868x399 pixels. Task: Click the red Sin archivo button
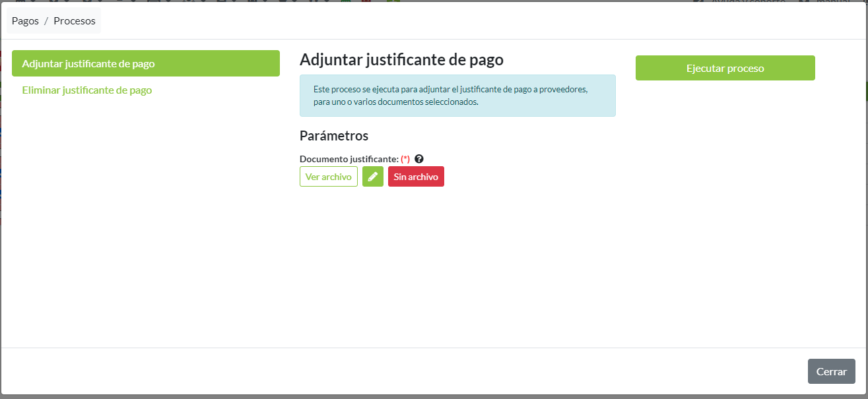416,177
